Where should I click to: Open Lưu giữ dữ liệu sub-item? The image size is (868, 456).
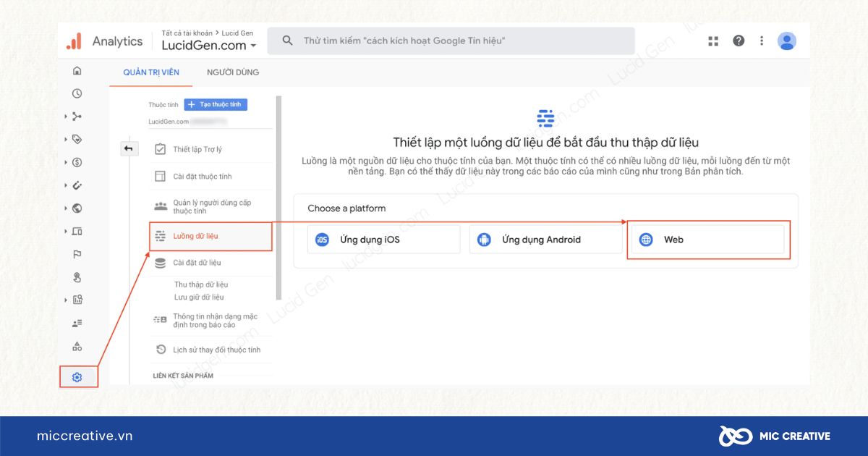click(x=199, y=297)
